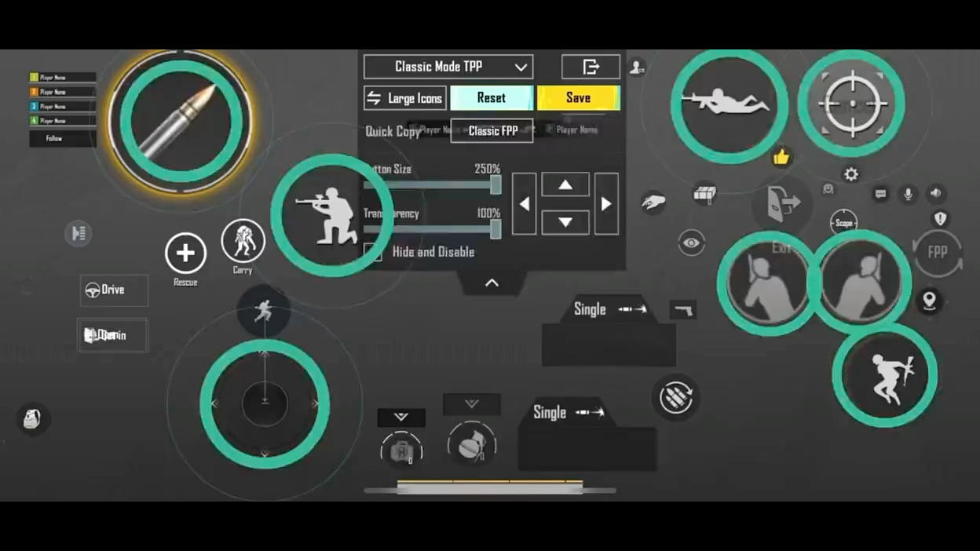980x551 pixels.
Task: Select the emote smiley face icon
Action: [828, 189]
